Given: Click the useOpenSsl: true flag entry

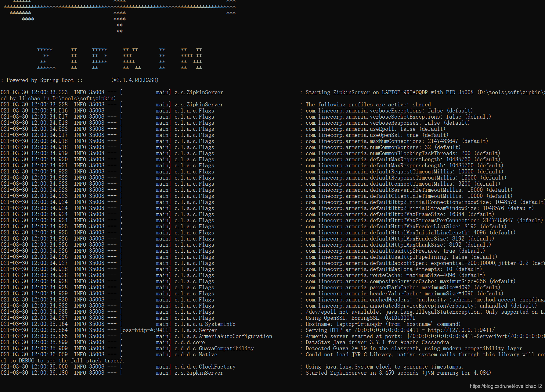Looking at the screenshot, I should [375, 135].
